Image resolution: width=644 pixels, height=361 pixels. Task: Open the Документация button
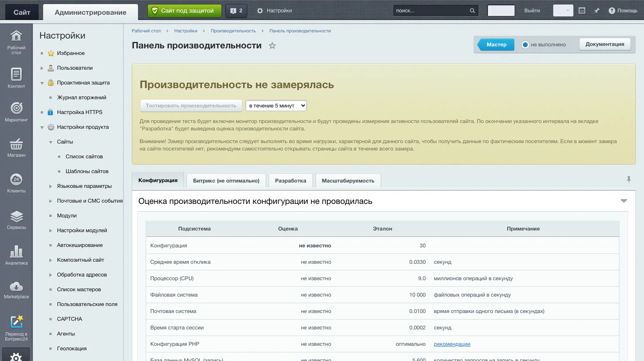(605, 44)
